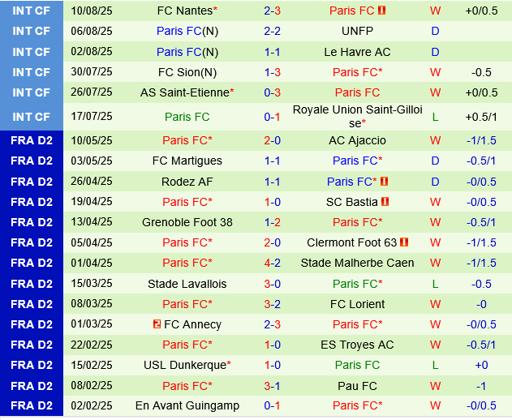Open the FC Sion(N) team link
The width and height of the screenshot is (512, 420).
[187, 72]
